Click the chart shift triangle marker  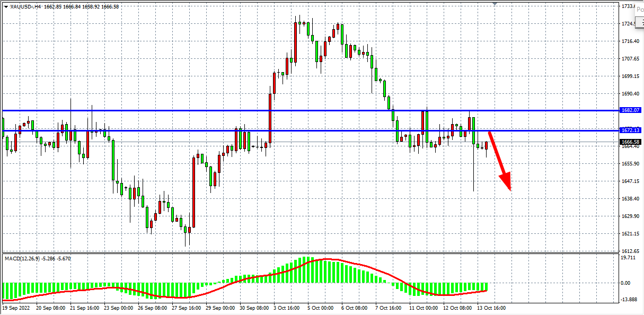[x=495, y=4]
